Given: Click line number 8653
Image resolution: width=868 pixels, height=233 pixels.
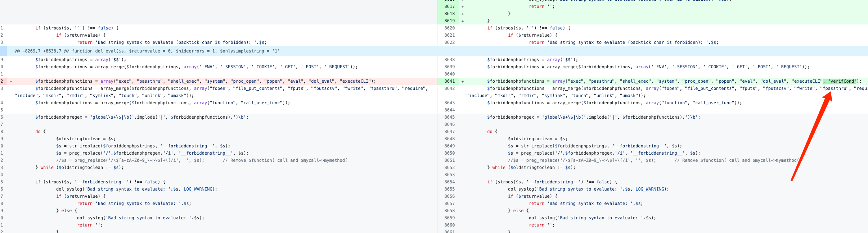Looking at the screenshot, I should tap(449, 175).
